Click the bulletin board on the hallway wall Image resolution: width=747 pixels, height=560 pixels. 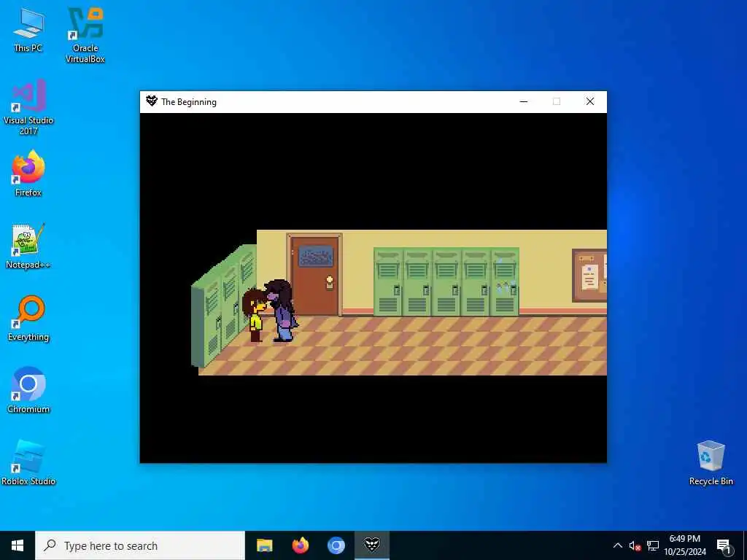(x=589, y=275)
